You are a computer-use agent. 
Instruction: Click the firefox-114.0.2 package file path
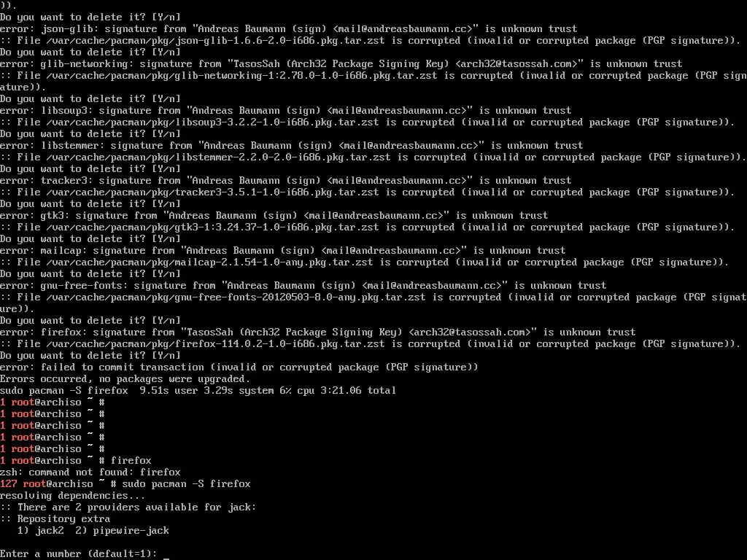(215, 344)
